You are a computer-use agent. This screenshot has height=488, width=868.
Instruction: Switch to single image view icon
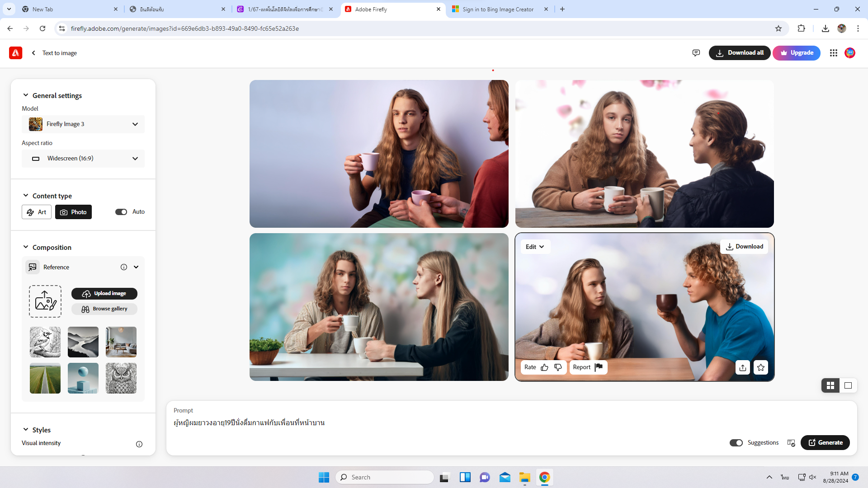click(x=848, y=385)
